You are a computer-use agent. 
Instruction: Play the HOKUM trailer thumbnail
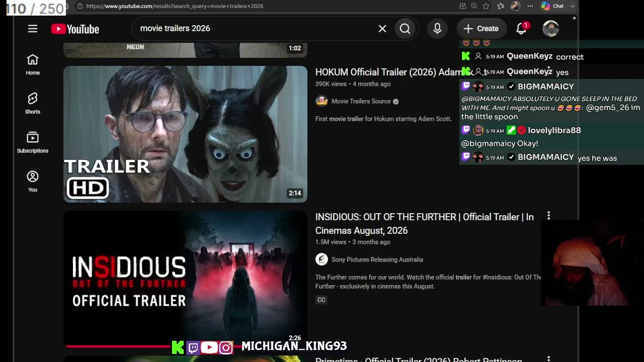point(185,134)
